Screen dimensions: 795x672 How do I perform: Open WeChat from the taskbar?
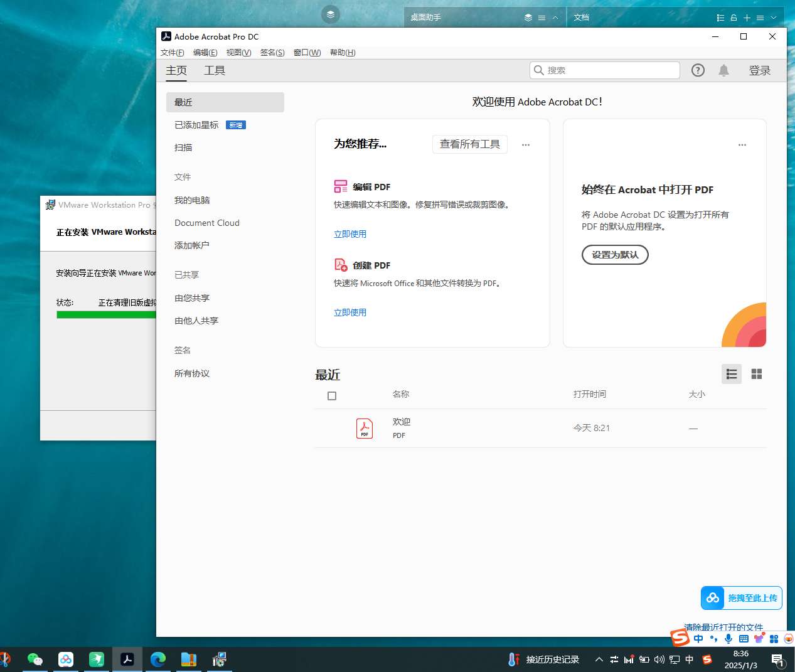(35, 659)
